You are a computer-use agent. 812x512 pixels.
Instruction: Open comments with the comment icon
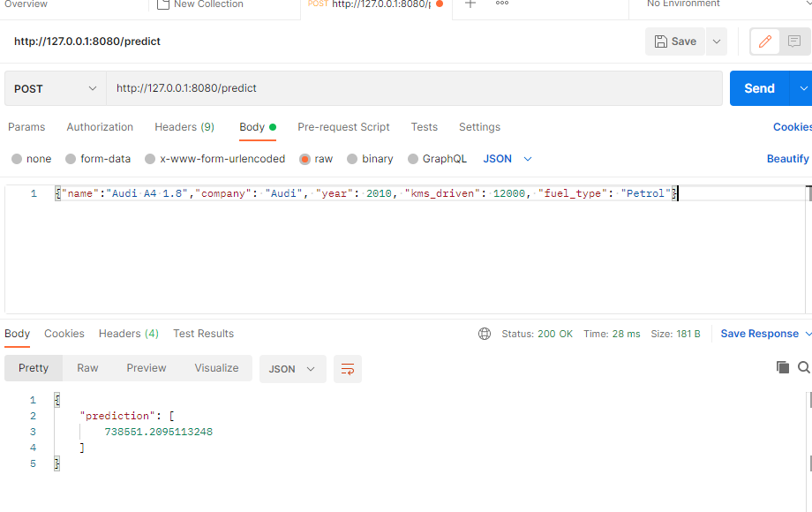[x=793, y=41]
